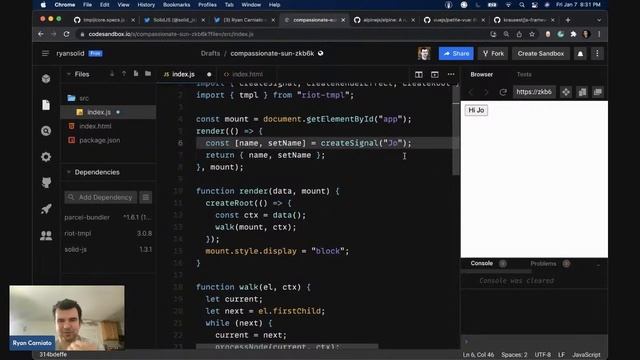Viewport: 640px width, 360px height.
Task: Open the Deployment rocket icon
Action: (46, 209)
